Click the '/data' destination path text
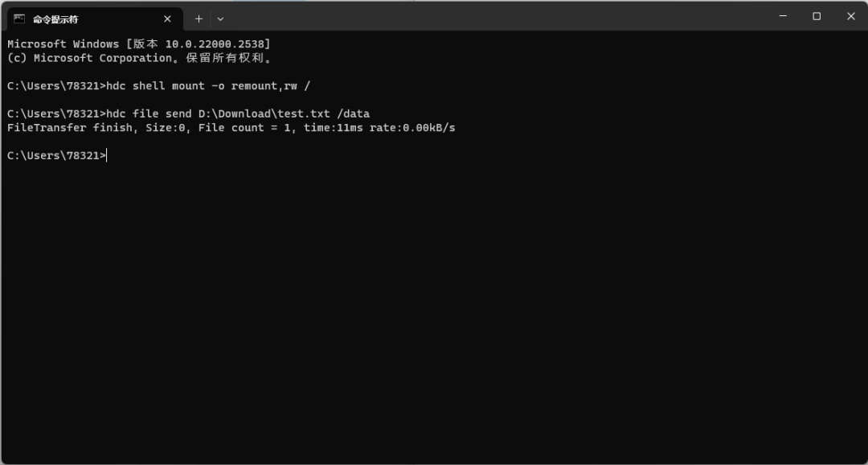The image size is (868, 465). click(x=353, y=114)
